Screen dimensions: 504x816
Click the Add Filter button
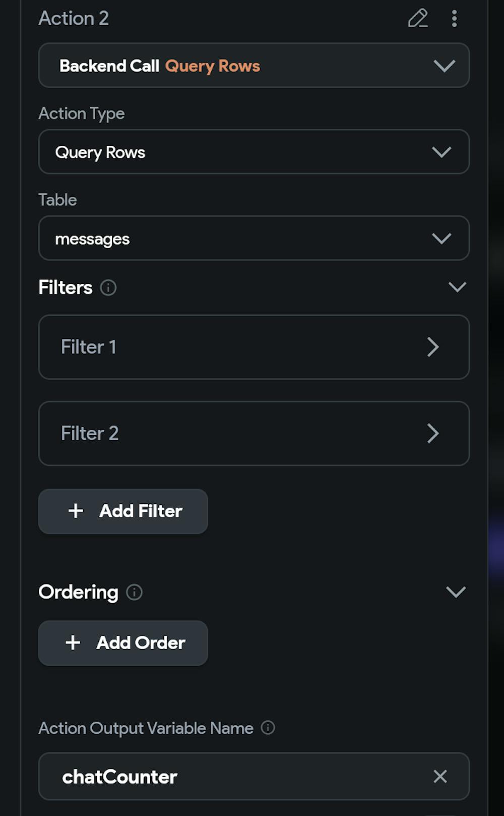[x=123, y=511]
